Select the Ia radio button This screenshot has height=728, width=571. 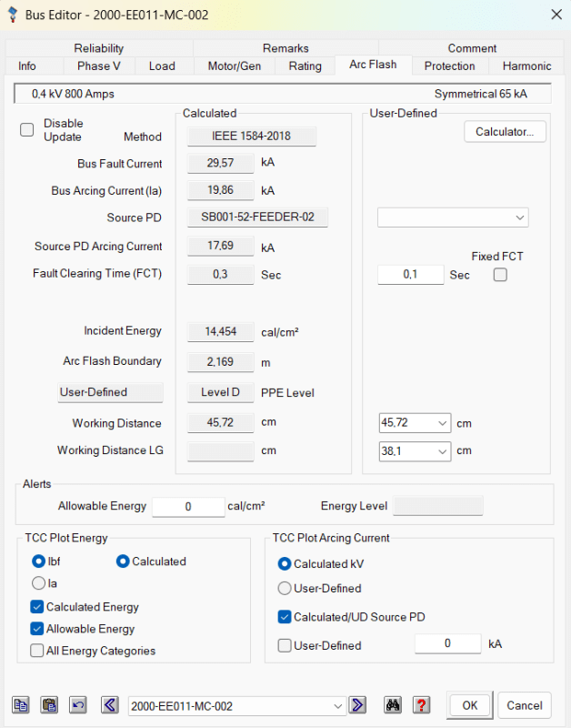click(38, 583)
